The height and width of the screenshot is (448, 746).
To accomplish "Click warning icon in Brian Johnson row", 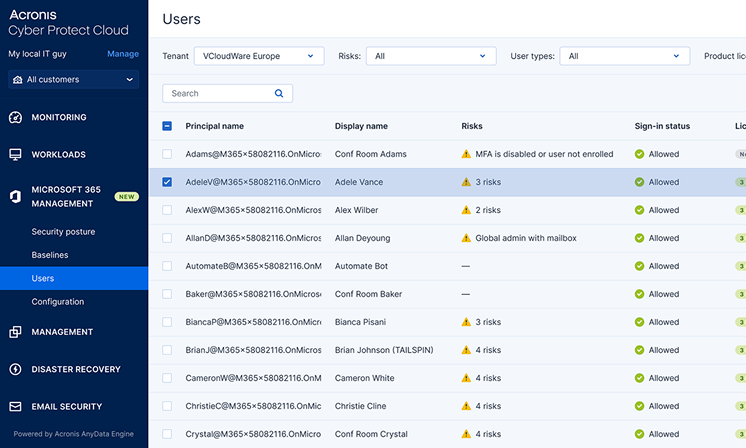I will pyautogui.click(x=466, y=350).
